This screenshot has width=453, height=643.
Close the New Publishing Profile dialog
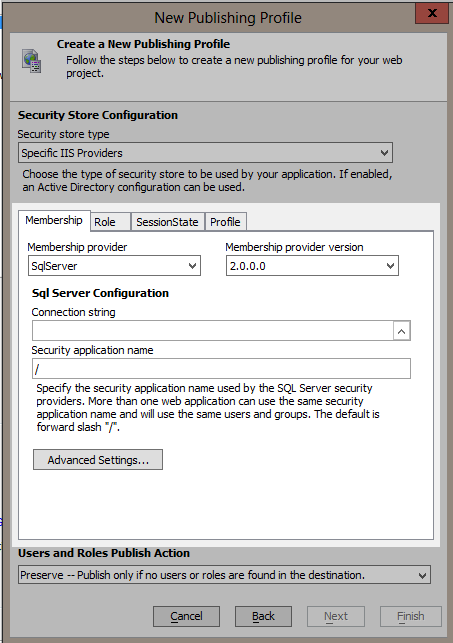(432, 13)
